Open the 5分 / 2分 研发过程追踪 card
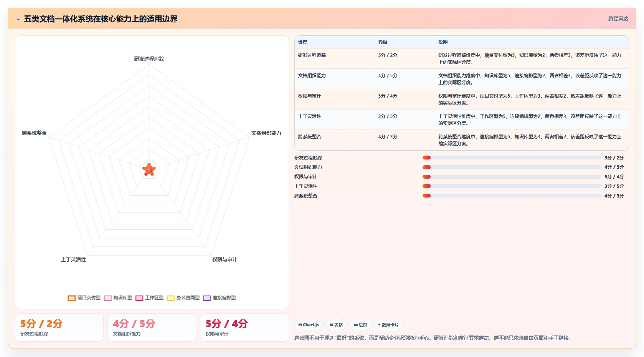 click(x=59, y=327)
